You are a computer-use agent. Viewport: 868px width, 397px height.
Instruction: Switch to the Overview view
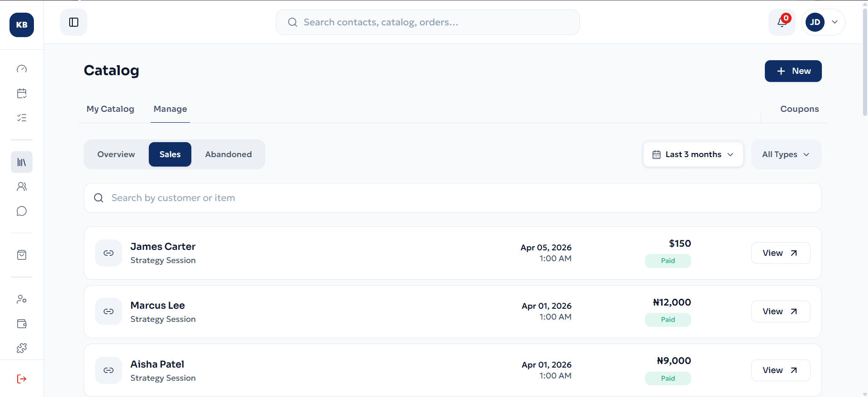pos(116,154)
